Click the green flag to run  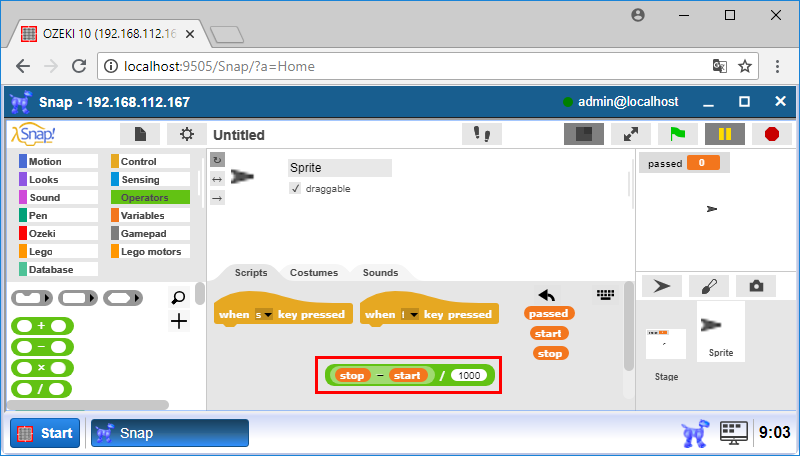(678, 134)
